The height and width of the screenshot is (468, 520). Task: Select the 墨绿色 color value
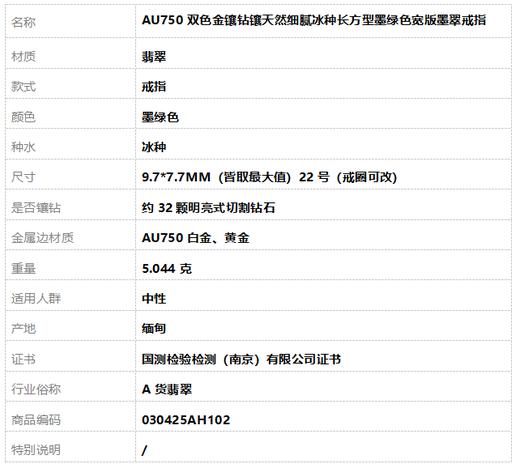click(160, 117)
